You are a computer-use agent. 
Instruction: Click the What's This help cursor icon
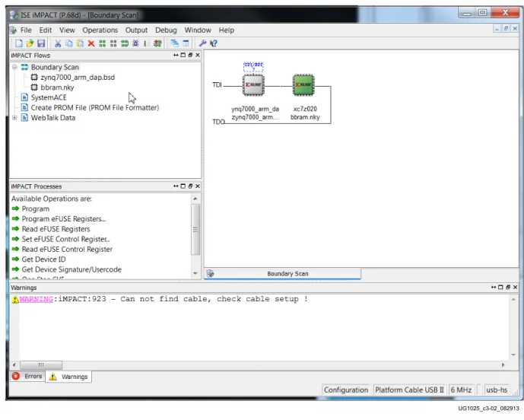213,43
